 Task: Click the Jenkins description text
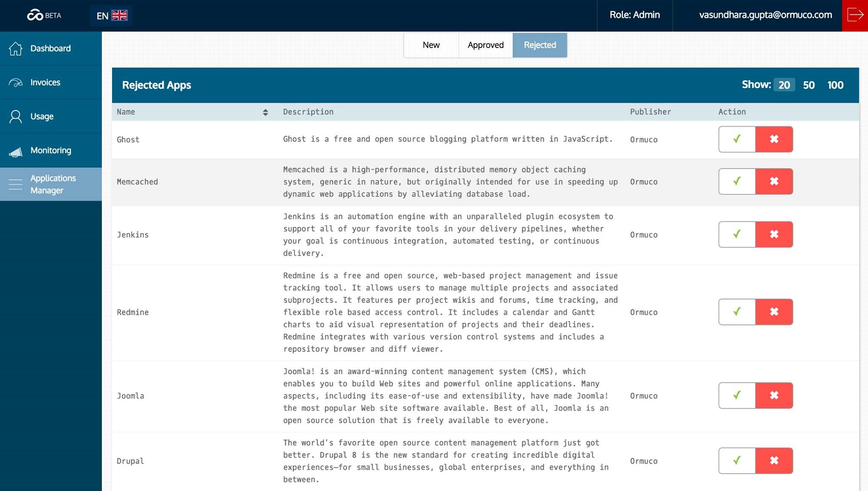(x=448, y=235)
